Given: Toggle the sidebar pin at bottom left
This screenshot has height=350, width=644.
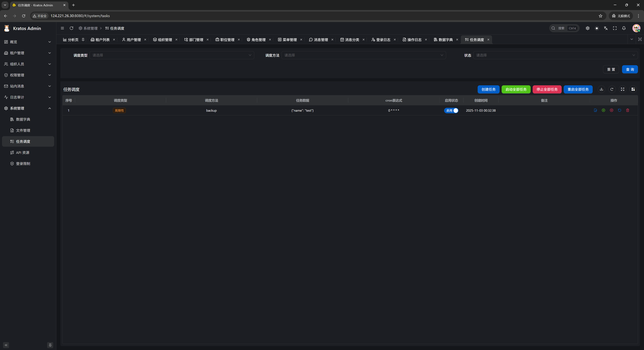Looking at the screenshot, I should pyautogui.click(x=50, y=345).
